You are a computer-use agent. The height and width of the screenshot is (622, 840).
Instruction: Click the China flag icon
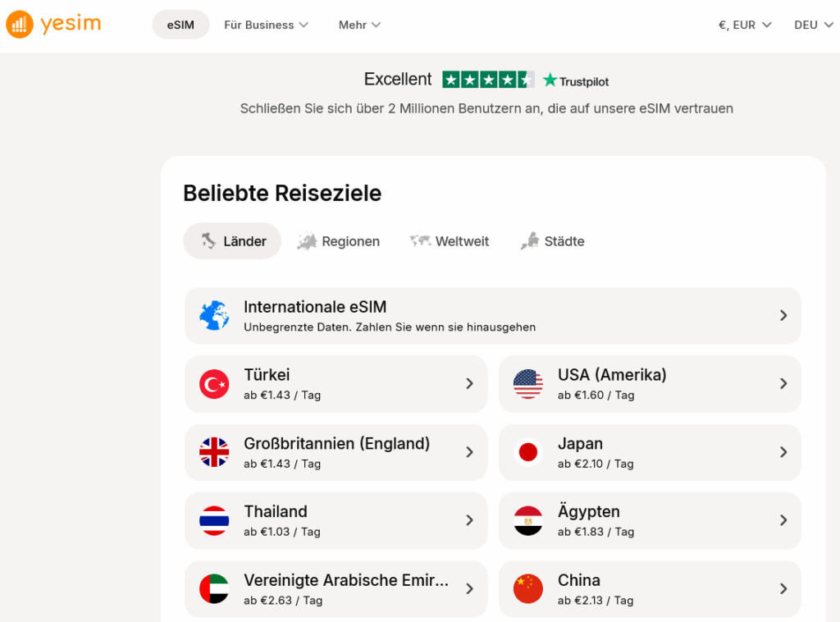coord(527,588)
